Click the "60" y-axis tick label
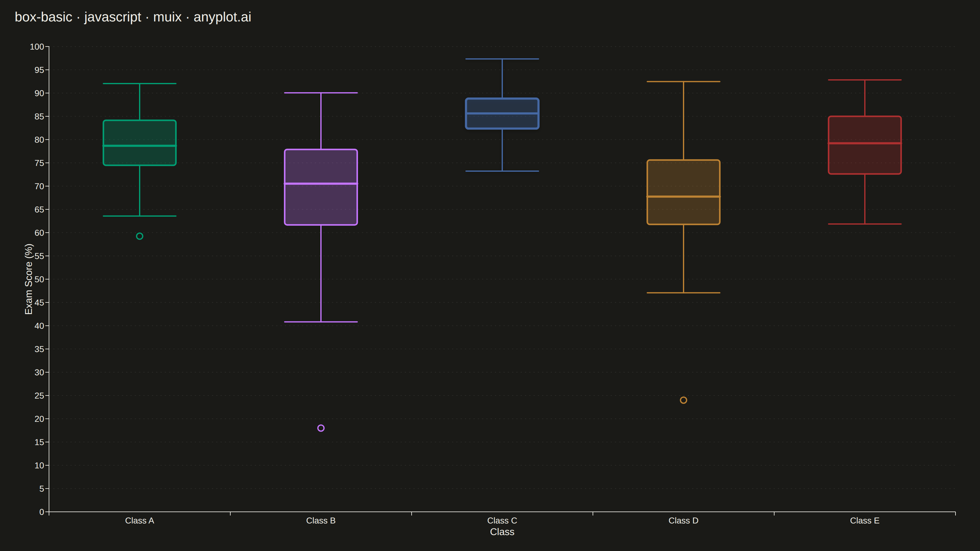 coord(39,233)
